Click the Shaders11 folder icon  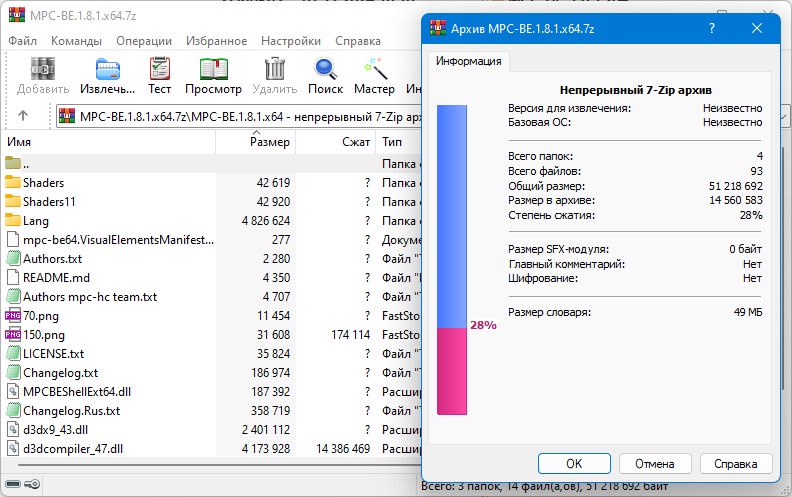click(x=13, y=201)
